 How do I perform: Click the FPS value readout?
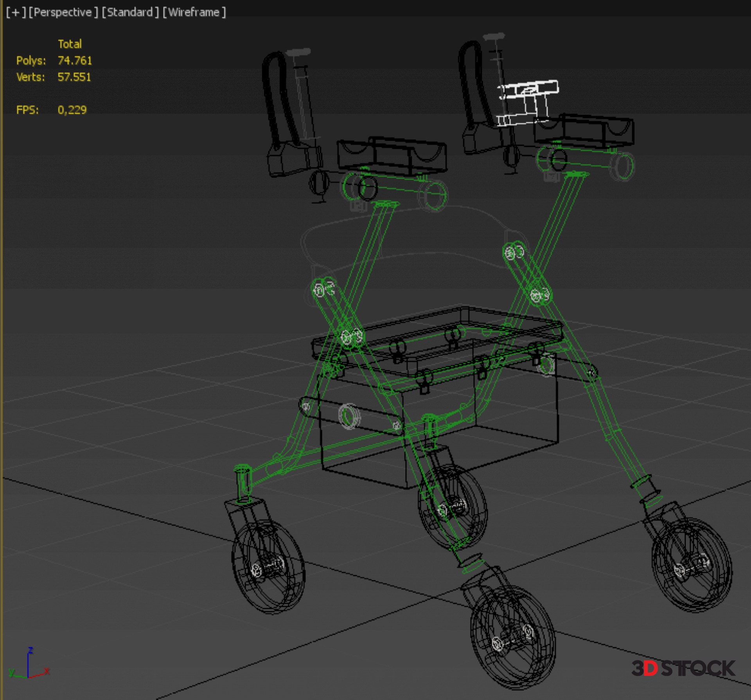click(x=72, y=110)
